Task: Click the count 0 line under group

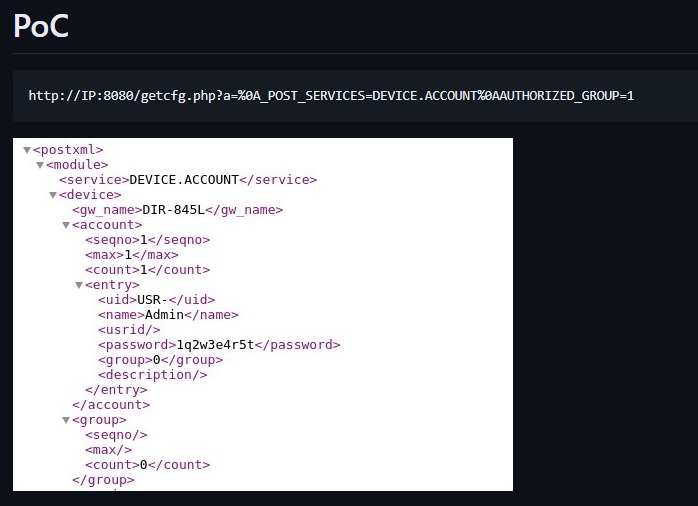Action: pyautogui.click(x=147, y=465)
